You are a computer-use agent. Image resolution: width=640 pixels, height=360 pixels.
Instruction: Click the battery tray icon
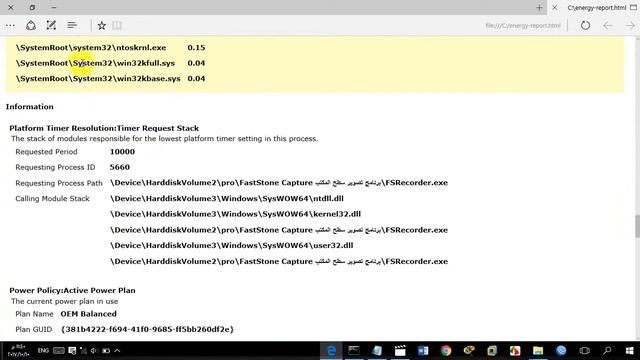106,351
